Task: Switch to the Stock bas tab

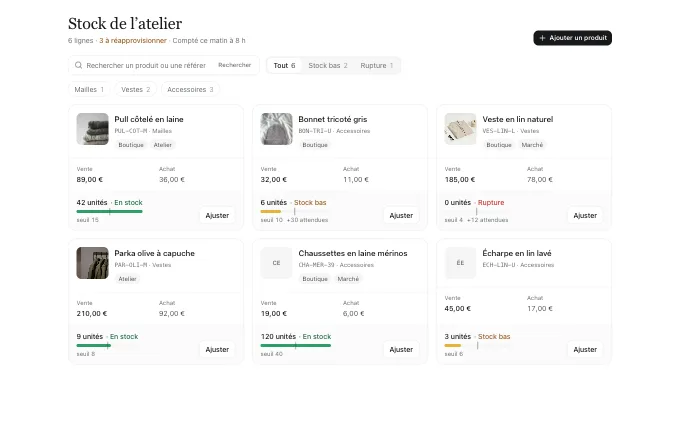Action: 328,65
